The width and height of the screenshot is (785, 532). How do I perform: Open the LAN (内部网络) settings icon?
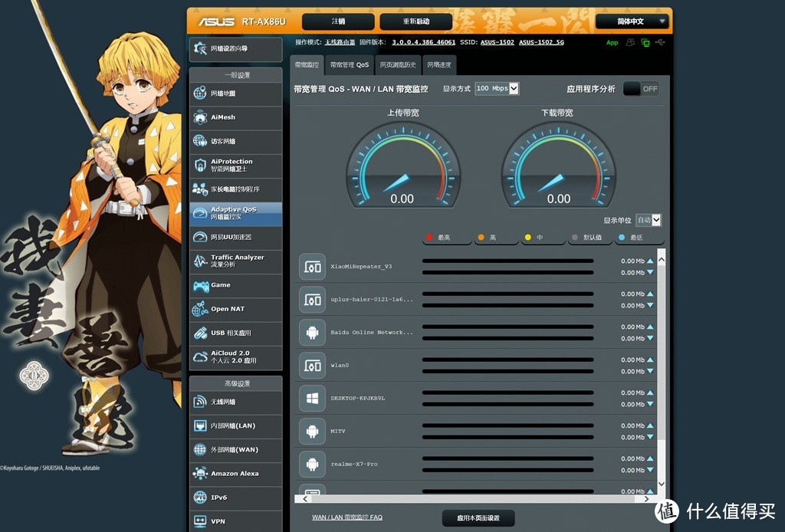click(200, 425)
